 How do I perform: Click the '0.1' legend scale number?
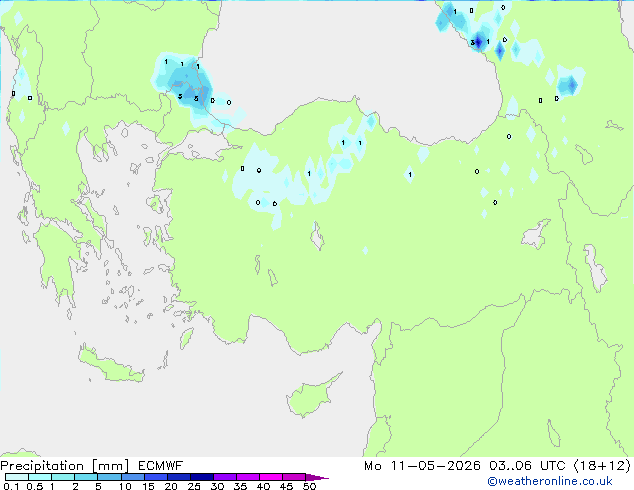pos(11,486)
